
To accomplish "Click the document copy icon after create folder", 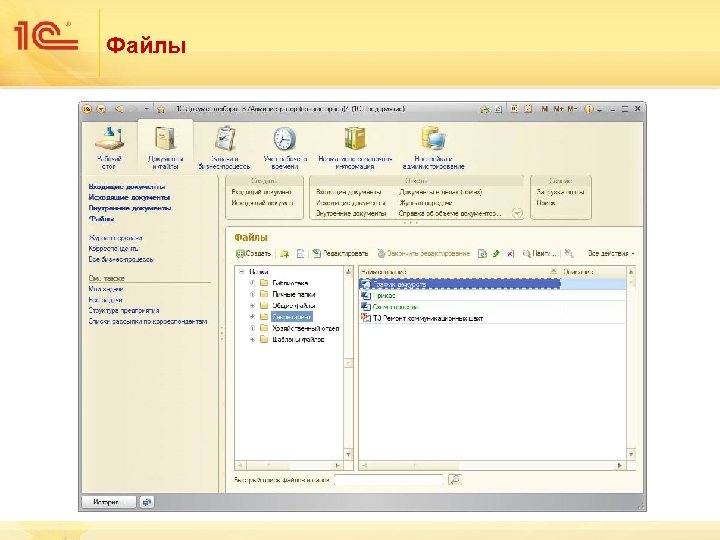I will [300, 253].
